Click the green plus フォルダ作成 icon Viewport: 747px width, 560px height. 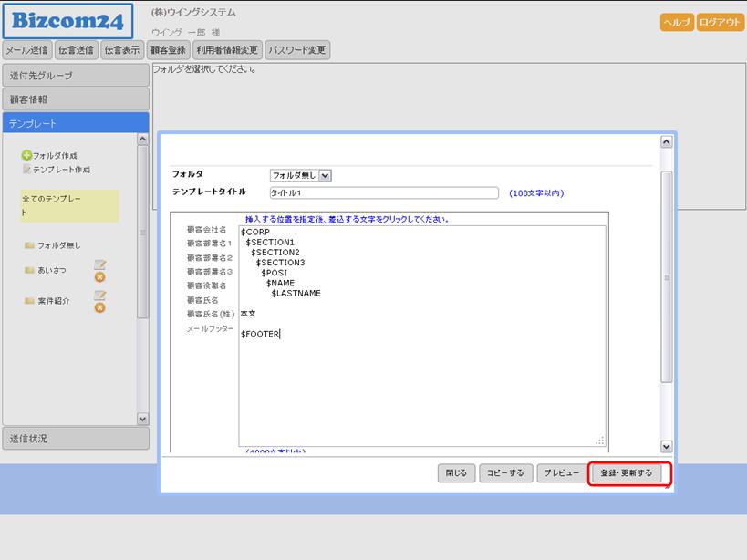click(26, 156)
